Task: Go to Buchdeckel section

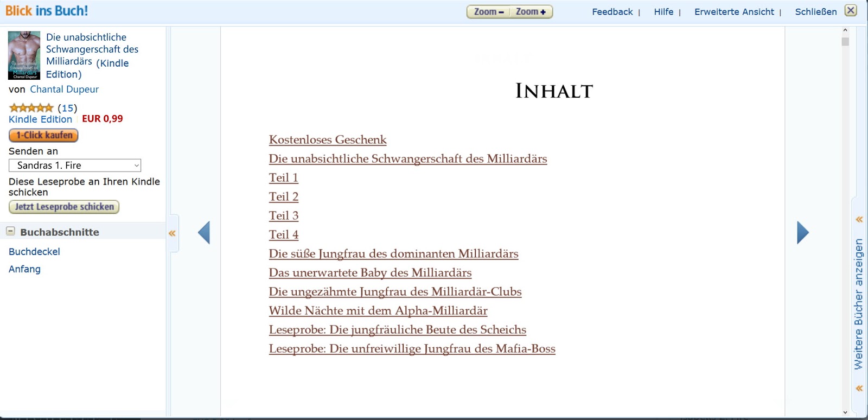Action: pyautogui.click(x=34, y=252)
